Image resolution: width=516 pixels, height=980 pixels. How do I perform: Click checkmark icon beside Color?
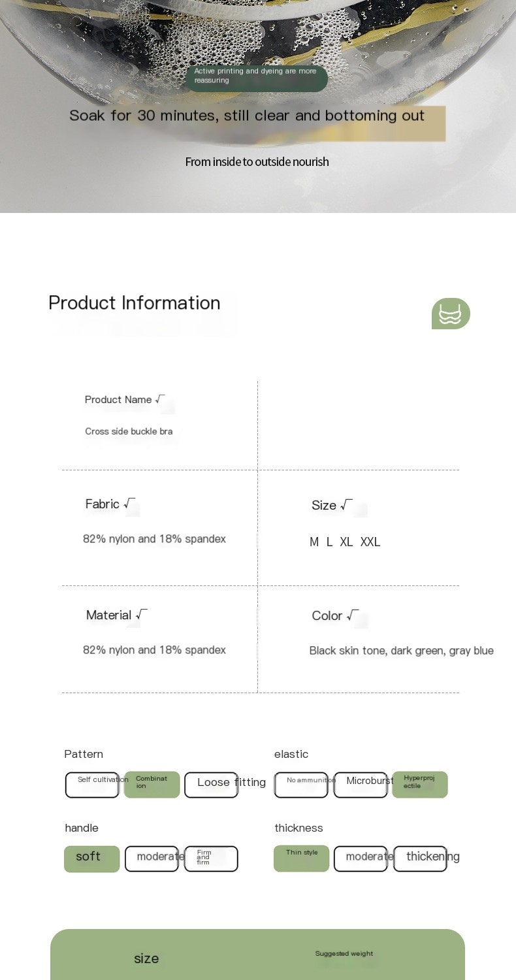click(x=353, y=615)
